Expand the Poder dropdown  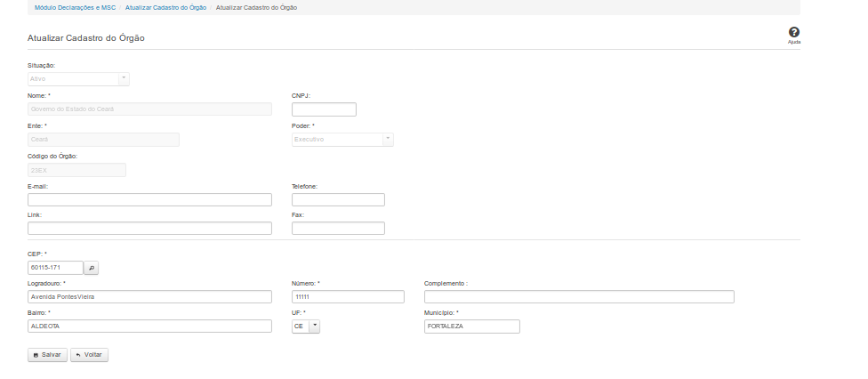coord(342,140)
